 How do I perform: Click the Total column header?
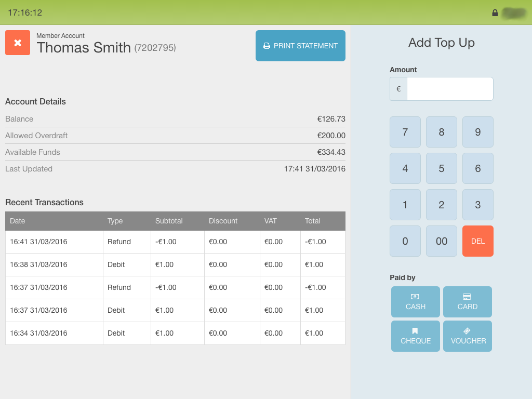pyautogui.click(x=312, y=221)
